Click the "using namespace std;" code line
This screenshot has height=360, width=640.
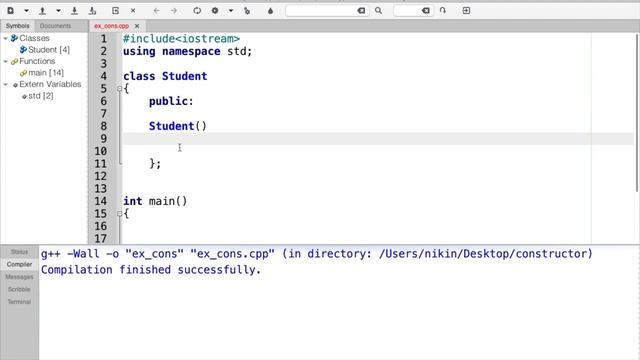pos(187,51)
